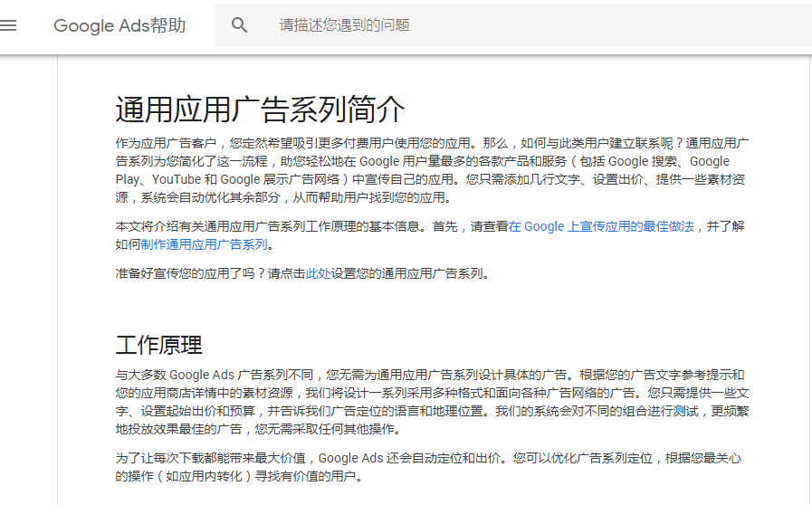Click text 本文将介绍有关通用应用广告系列
Viewport: 812px width, 505px height.
pyautogui.click(x=210, y=226)
